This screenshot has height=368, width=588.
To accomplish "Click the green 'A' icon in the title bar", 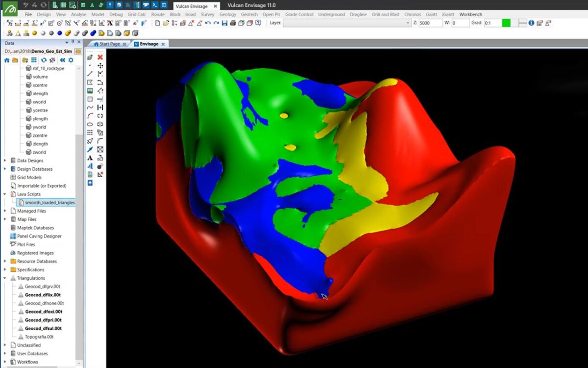I will (x=92, y=5).
